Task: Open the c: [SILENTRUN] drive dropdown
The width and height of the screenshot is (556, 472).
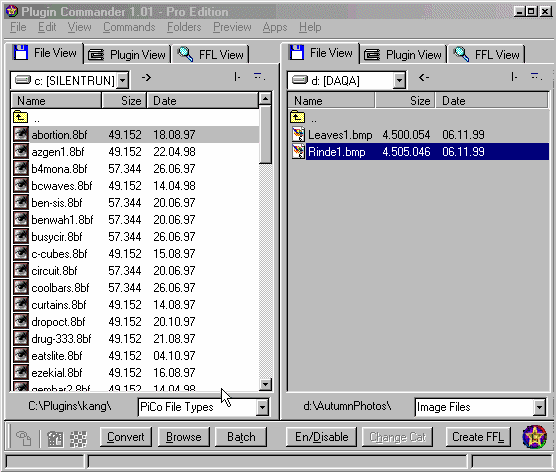Action: pos(122,80)
